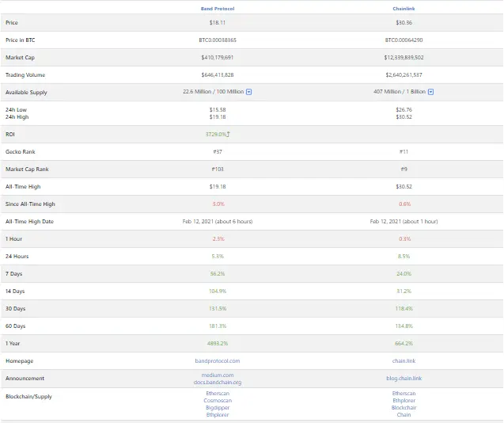This screenshot has width=504, height=423.
Task: Click 1 Hour change 2.3%
Action: click(218, 239)
